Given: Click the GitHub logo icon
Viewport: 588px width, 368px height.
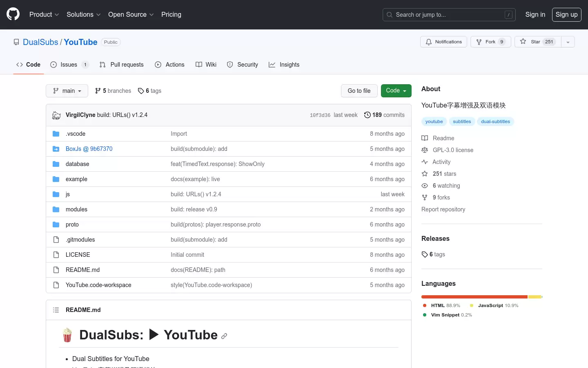Looking at the screenshot, I should tap(13, 14).
